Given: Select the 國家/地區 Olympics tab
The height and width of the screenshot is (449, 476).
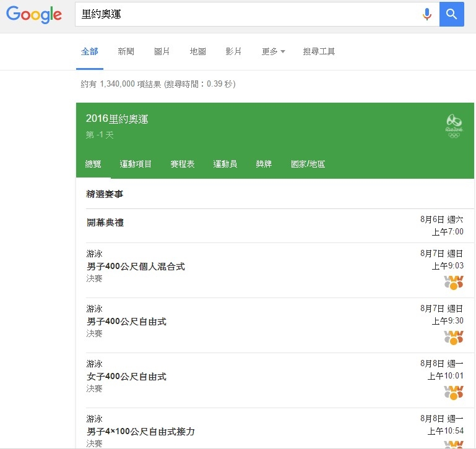Looking at the screenshot, I should [308, 164].
